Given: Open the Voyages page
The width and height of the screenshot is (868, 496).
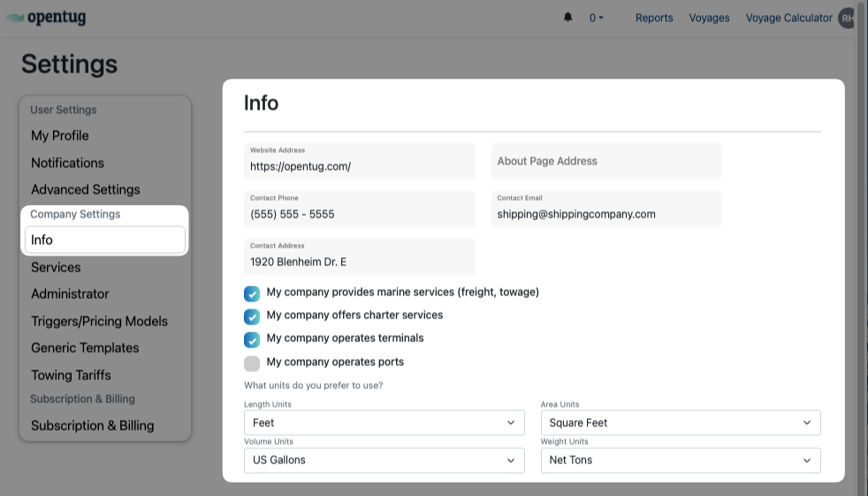Looking at the screenshot, I should pyautogui.click(x=709, y=18).
